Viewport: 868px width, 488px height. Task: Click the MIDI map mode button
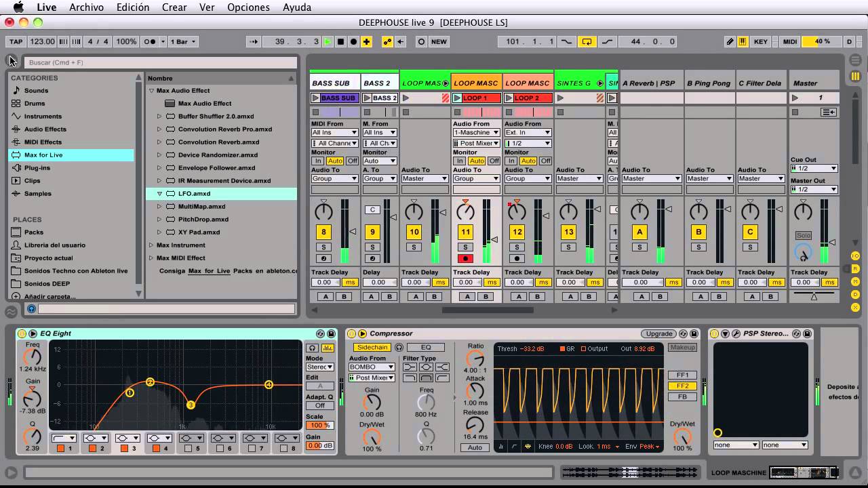tap(790, 41)
